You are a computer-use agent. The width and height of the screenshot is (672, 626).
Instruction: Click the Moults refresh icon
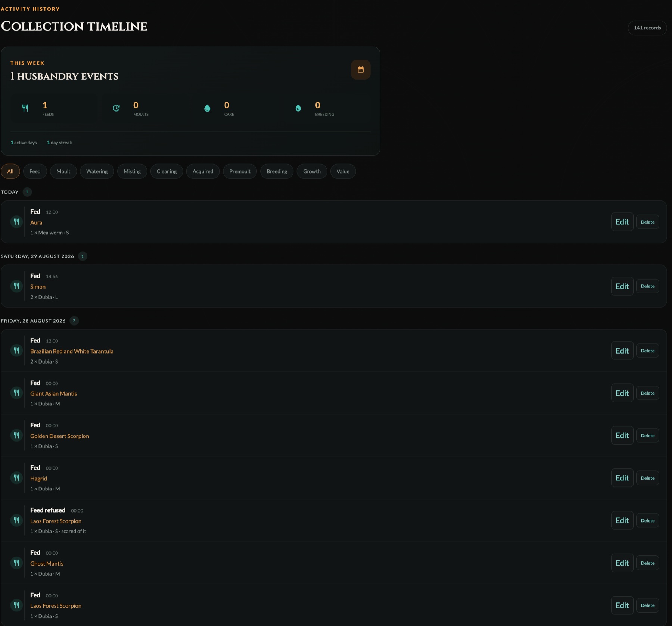(x=116, y=108)
